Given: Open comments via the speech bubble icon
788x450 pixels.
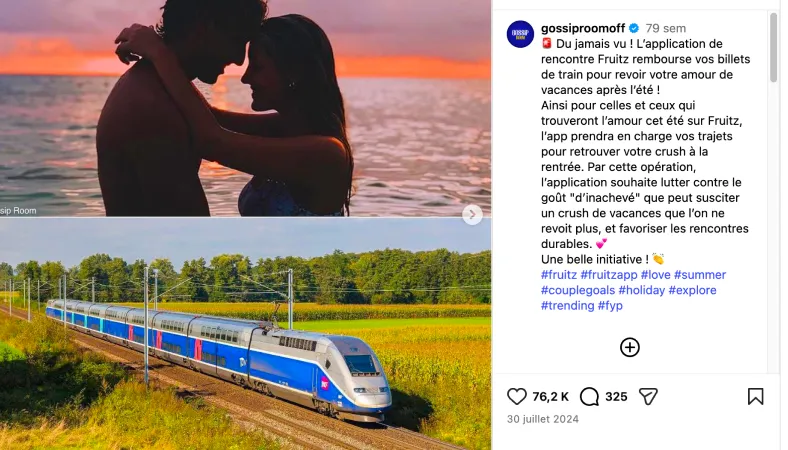Looking at the screenshot, I should click(590, 396).
